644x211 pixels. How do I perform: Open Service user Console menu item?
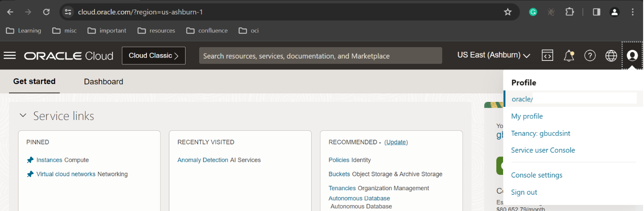click(543, 150)
